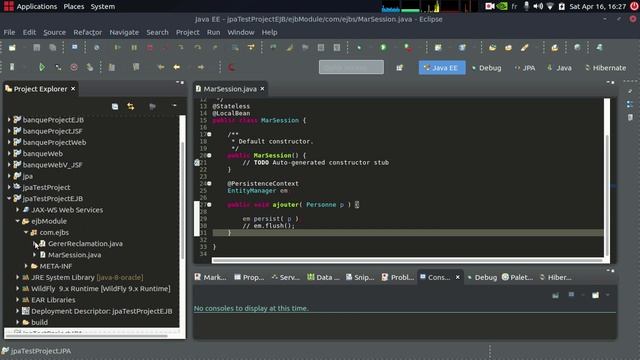This screenshot has height=360, width=640.
Task: Click the red Terminate toolbar icon
Action: (x=150, y=48)
